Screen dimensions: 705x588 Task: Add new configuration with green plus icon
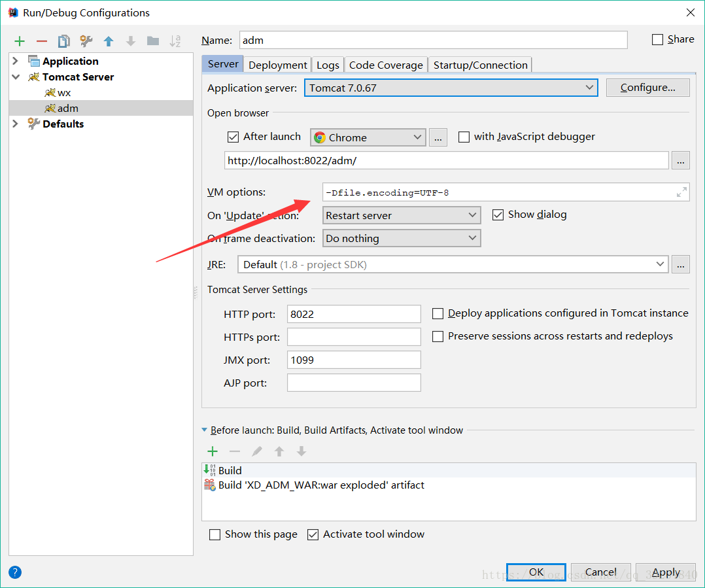(x=20, y=41)
